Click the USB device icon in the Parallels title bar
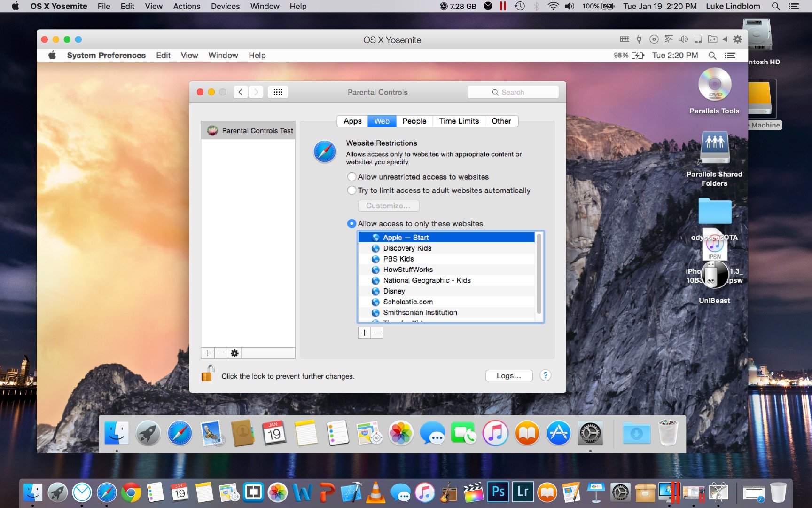This screenshot has height=508, width=812. pyautogui.click(x=639, y=40)
